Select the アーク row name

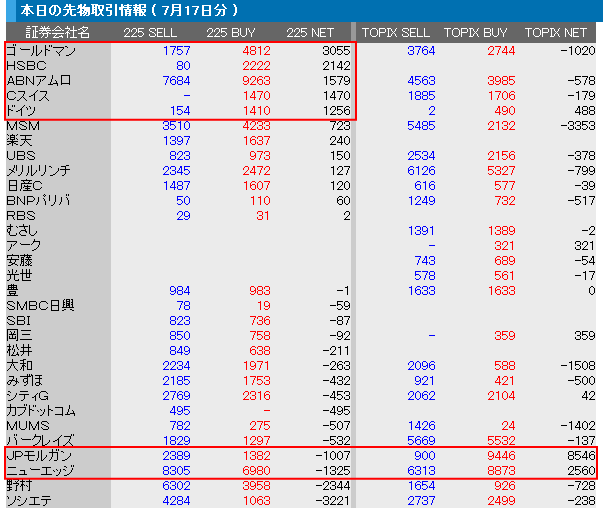[23, 245]
